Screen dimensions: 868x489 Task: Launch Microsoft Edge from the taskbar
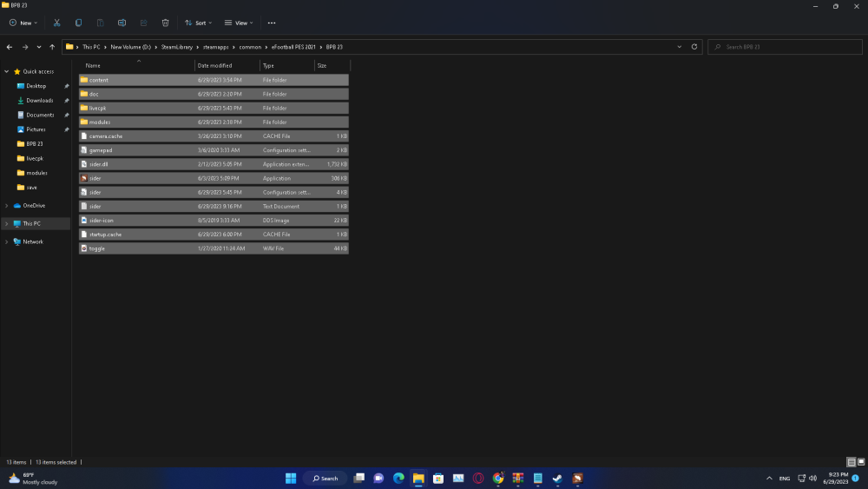(x=398, y=478)
